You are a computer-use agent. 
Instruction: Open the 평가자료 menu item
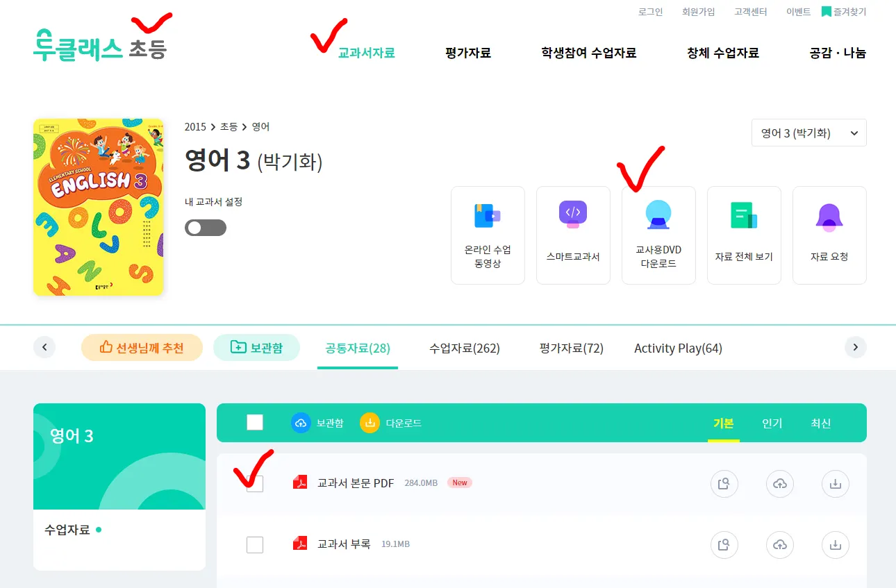tap(468, 52)
